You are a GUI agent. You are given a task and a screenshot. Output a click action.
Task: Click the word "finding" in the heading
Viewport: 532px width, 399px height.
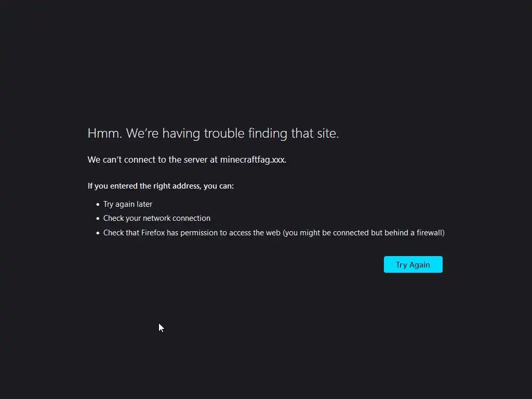268,134
